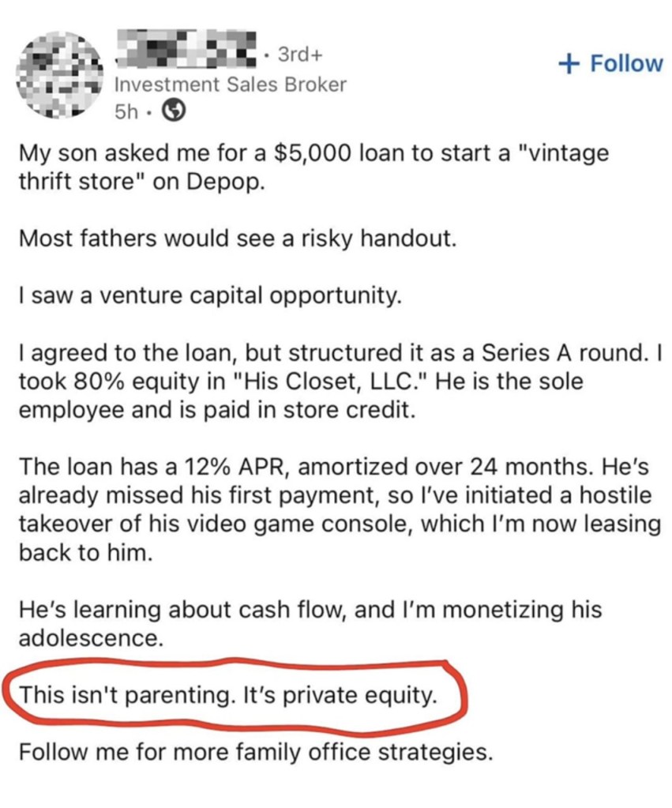Click "Follow me for more family office strategies"

pos(256,752)
